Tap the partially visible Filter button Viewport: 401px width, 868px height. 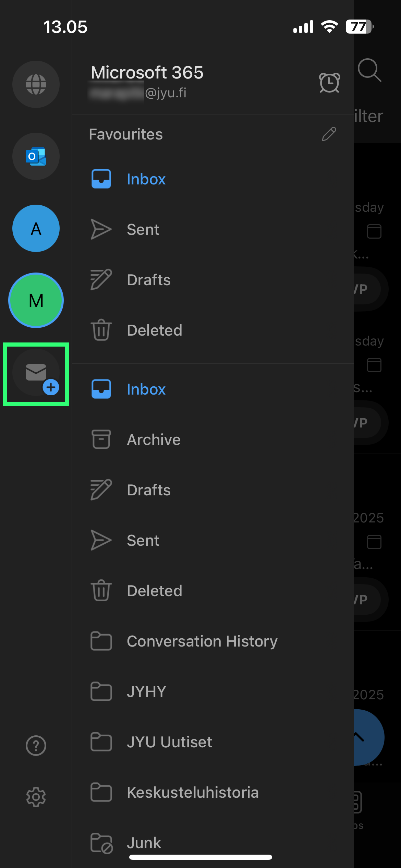[x=368, y=116]
